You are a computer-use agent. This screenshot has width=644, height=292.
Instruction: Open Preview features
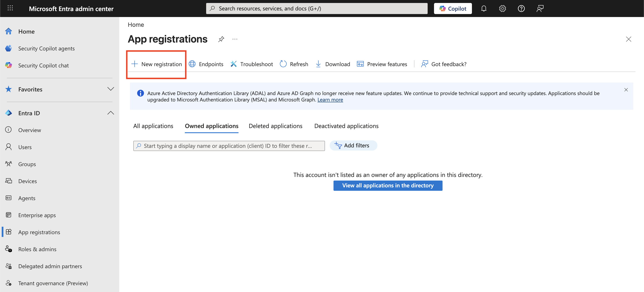[382, 64]
